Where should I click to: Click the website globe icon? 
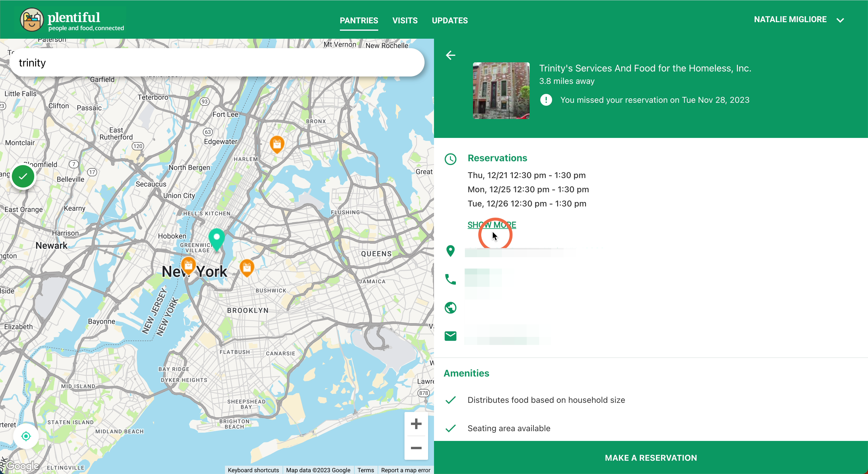coord(451,307)
